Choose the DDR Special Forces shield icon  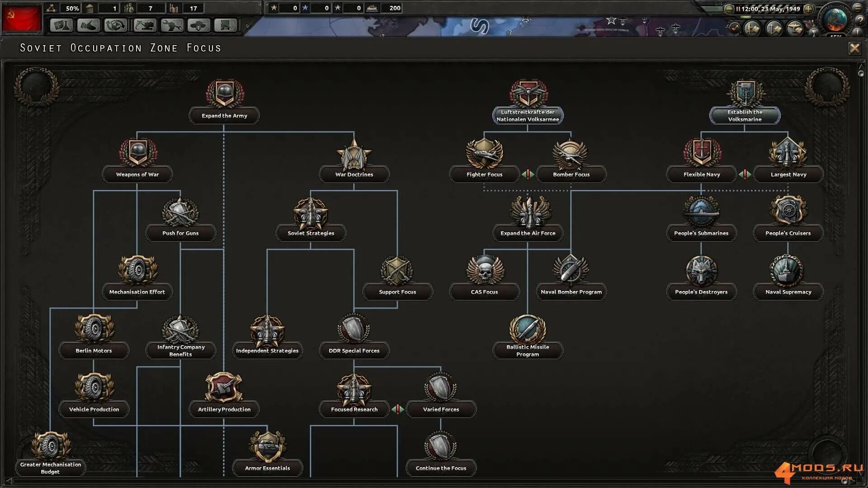354,328
